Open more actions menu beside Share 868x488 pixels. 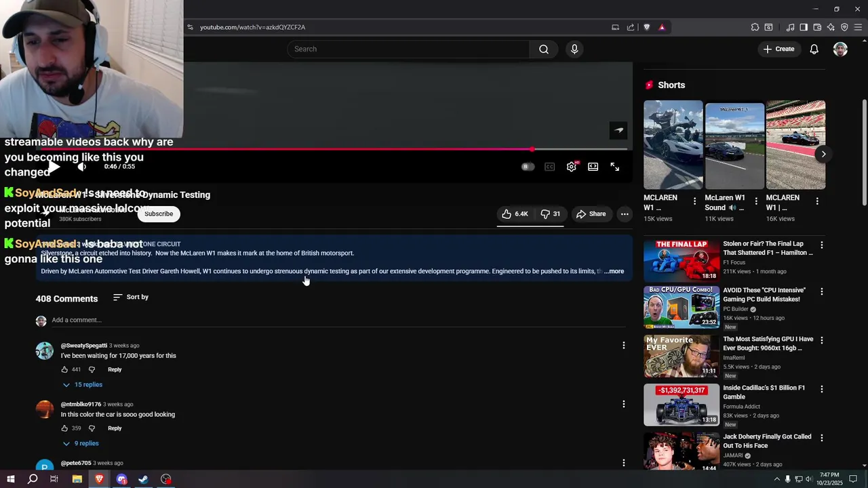[x=625, y=213]
